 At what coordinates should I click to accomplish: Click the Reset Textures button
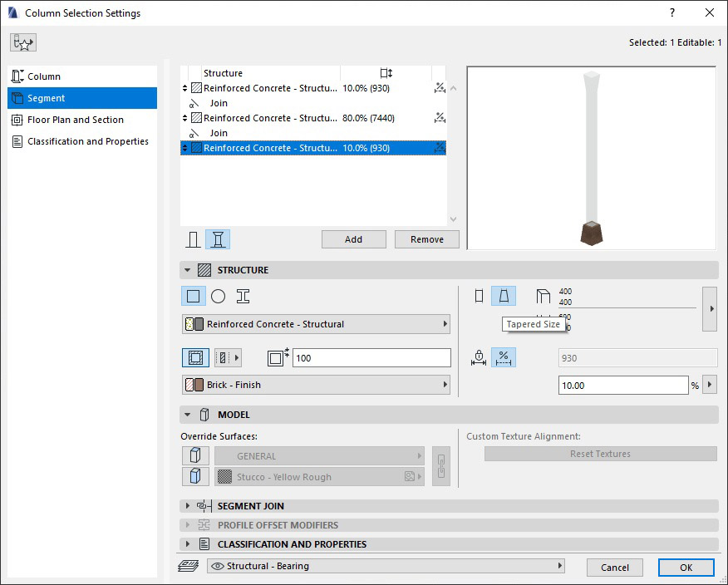600,454
